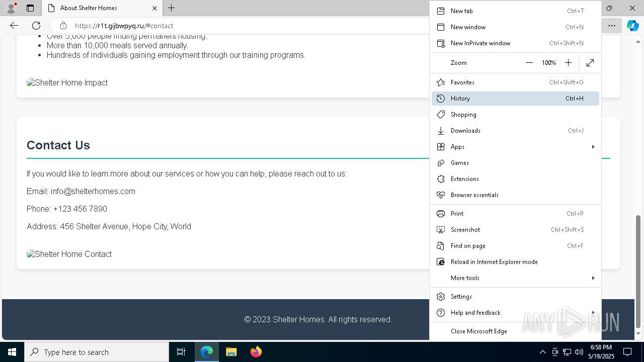Refresh the current page
The image size is (644, 362).
36,26
